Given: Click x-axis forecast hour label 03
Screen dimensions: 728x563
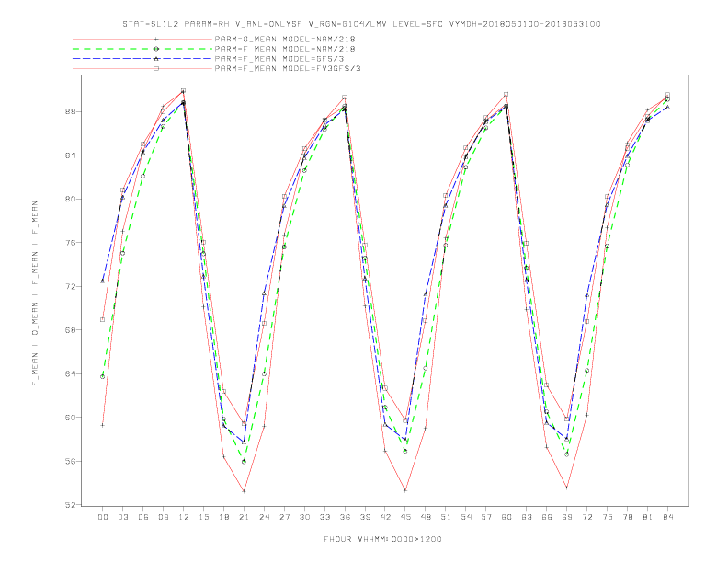Looking at the screenshot, I should [x=123, y=517].
